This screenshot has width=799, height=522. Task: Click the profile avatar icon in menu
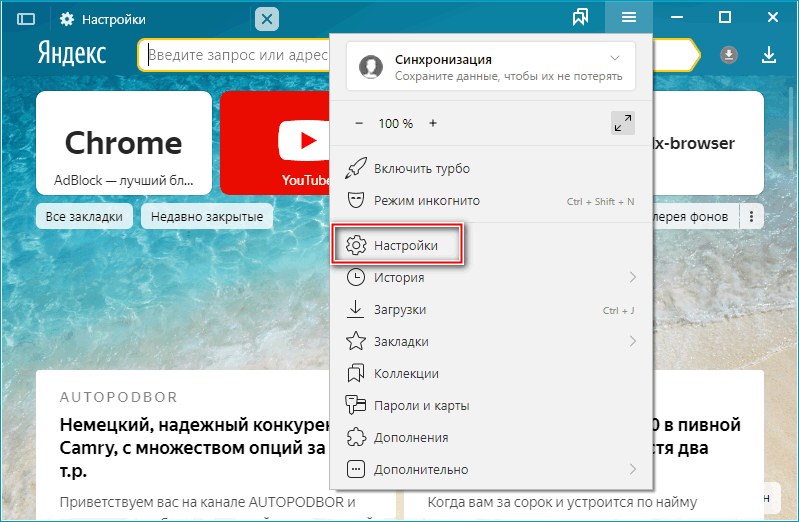click(370, 67)
